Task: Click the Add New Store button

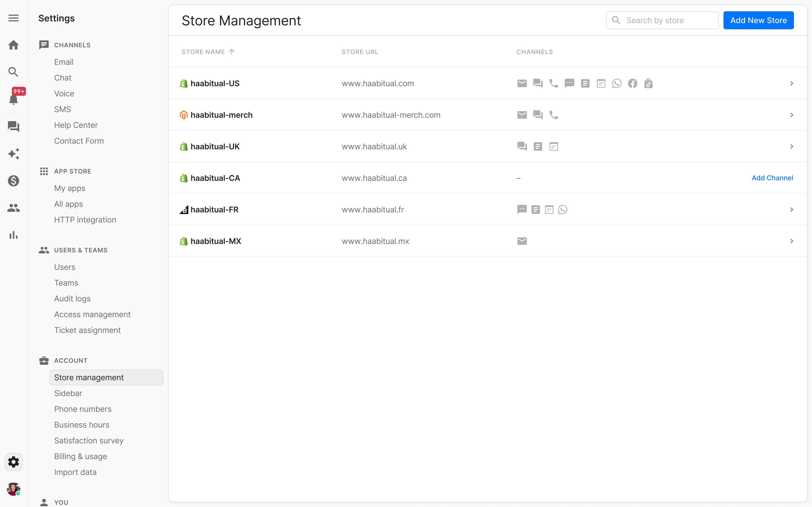Action: coord(758,21)
